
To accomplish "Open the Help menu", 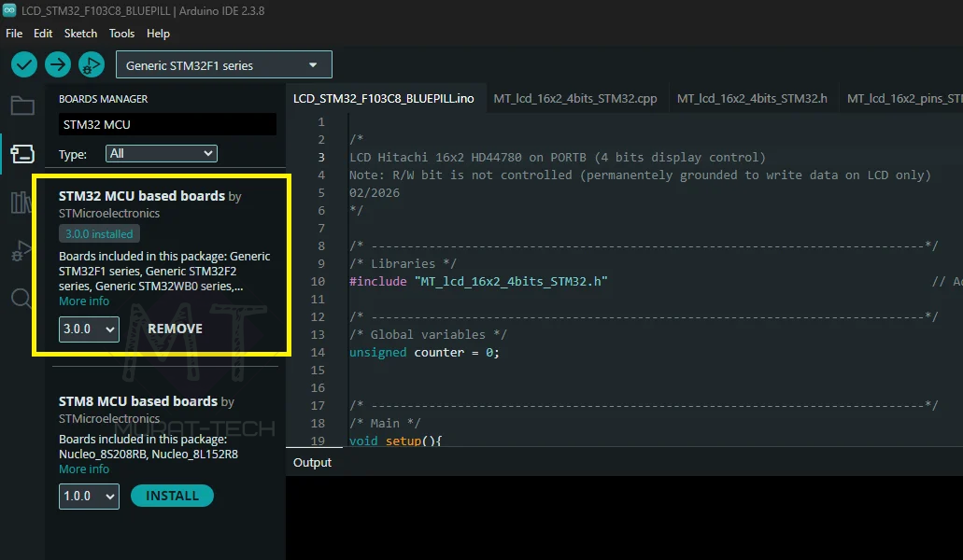I will click(158, 33).
